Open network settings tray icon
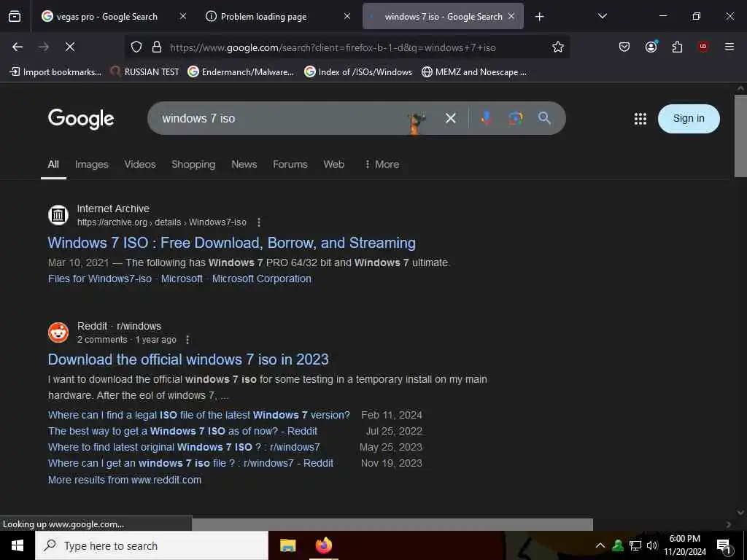Screen dimensions: 747x560 coord(635,545)
